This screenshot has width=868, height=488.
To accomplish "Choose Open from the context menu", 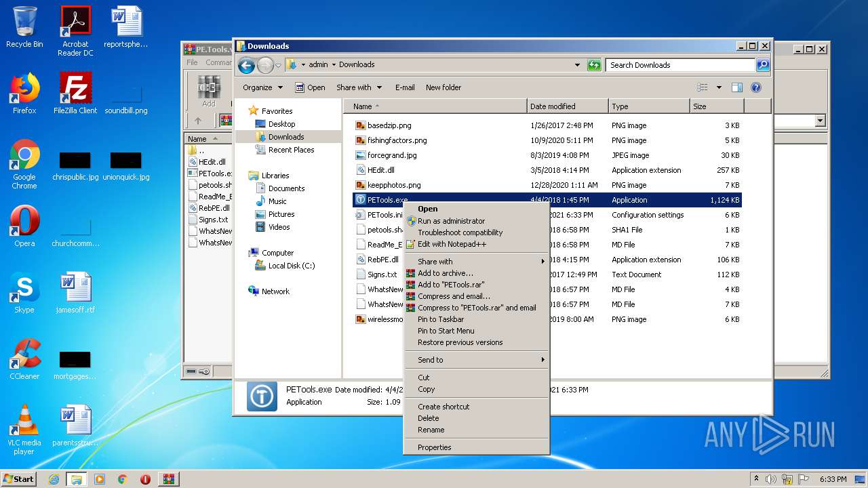I will tap(476, 209).
